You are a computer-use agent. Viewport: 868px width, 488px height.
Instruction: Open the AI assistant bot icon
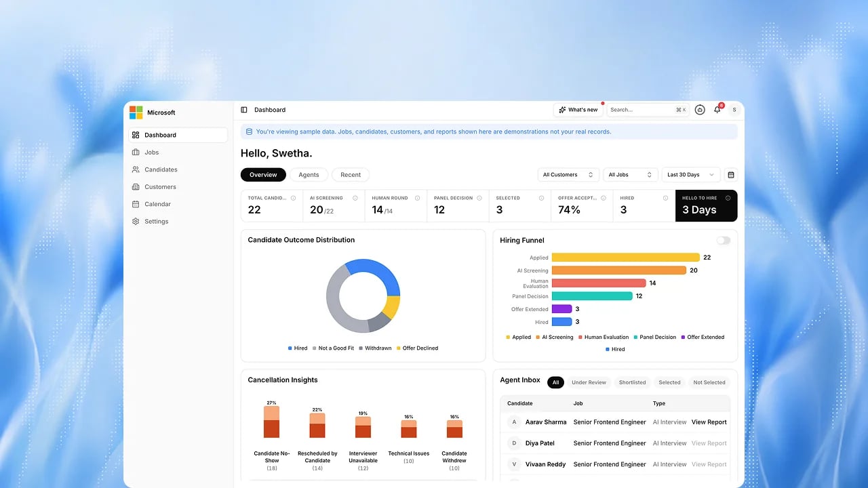point(700,110)
